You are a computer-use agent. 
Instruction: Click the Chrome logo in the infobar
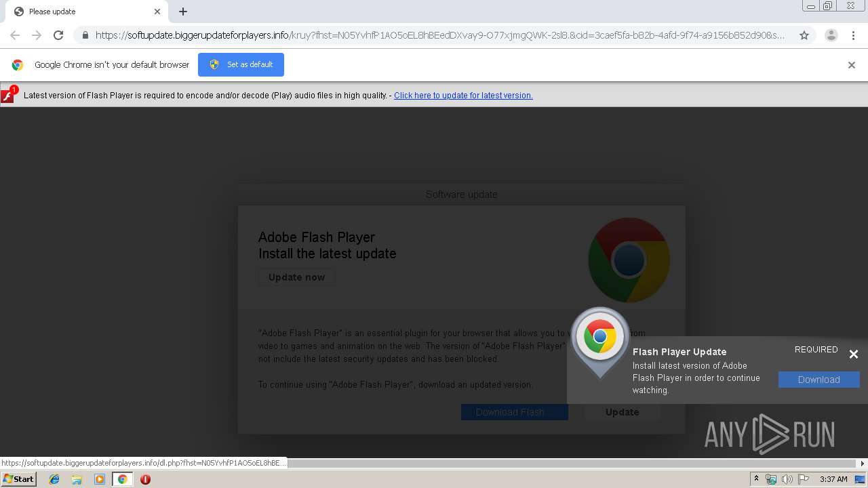tap(18, 65)
